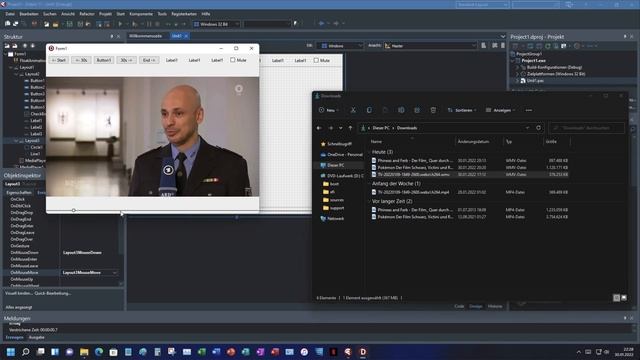Sort by the Änderungsdatum column header

tap(473, 142)
